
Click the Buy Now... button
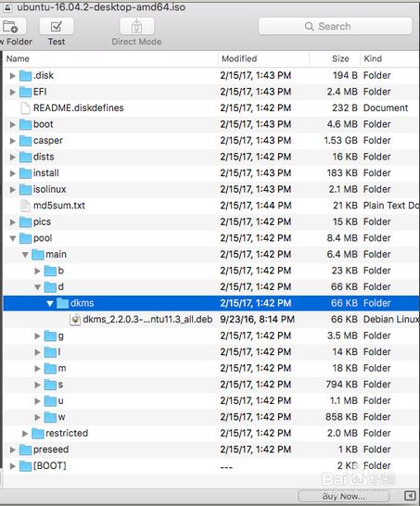(x=343, y=496)
